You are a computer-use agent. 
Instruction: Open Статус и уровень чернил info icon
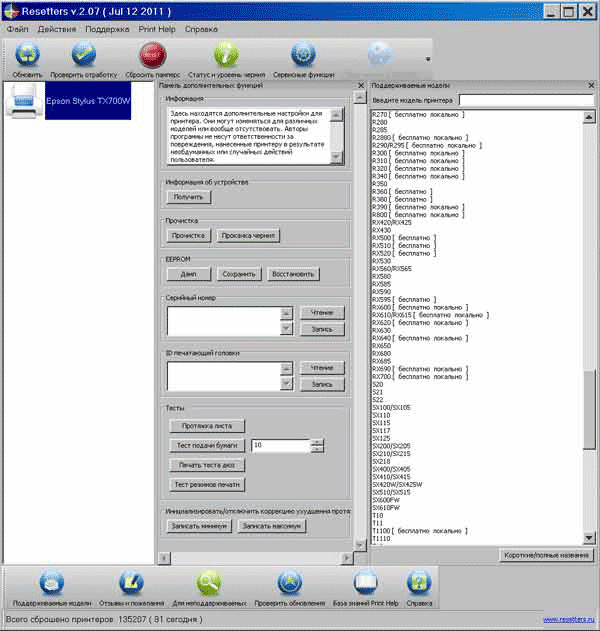click(226, 55)
